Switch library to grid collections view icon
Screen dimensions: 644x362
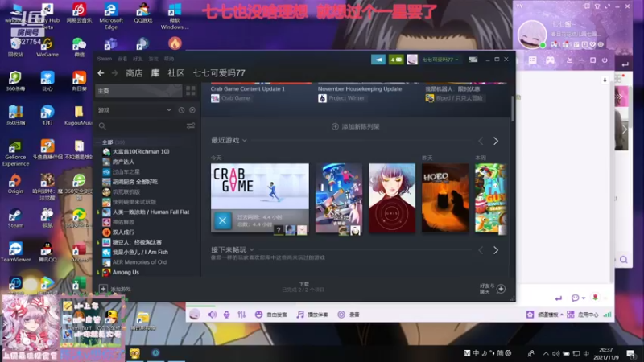tap(191, 91)
